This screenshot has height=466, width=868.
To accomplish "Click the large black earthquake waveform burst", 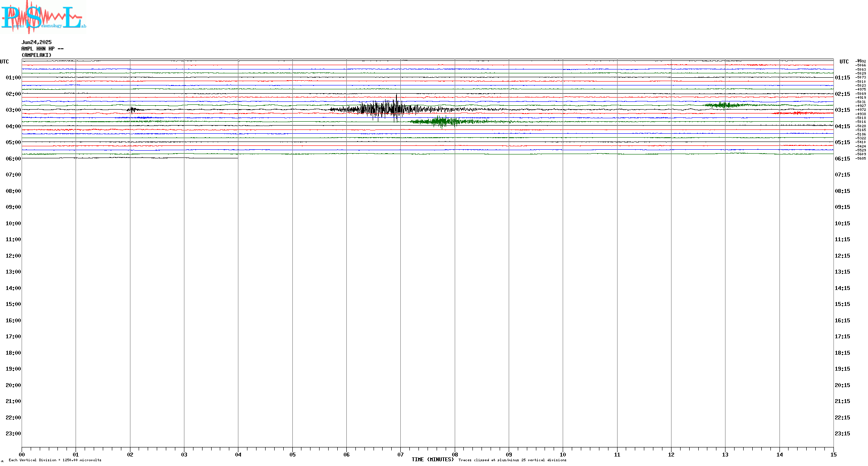I will (x=389, y=108).
